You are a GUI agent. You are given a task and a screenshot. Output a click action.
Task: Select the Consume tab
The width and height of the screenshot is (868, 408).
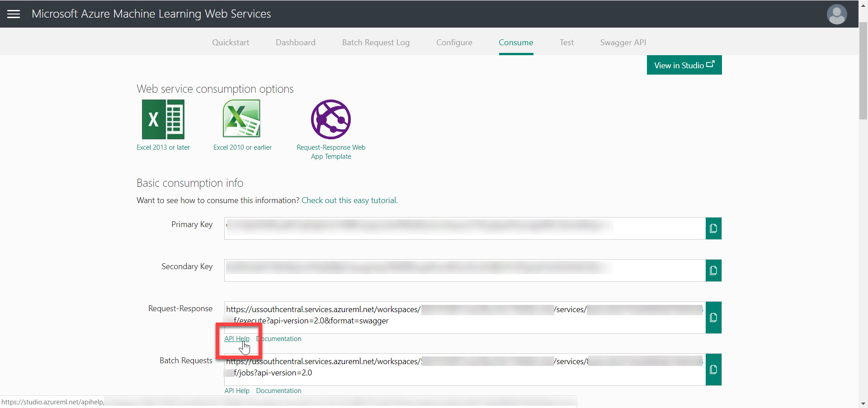coord(516,43)
